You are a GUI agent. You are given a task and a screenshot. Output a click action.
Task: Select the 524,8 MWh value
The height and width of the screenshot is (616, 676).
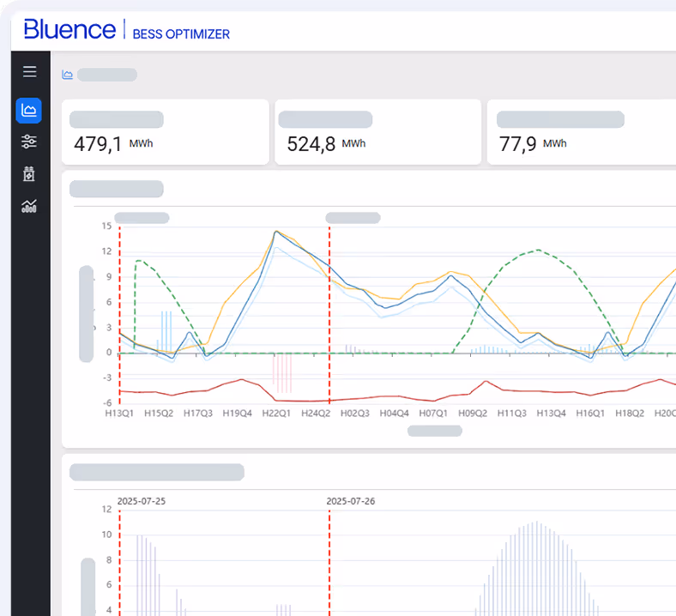[326, 144]
